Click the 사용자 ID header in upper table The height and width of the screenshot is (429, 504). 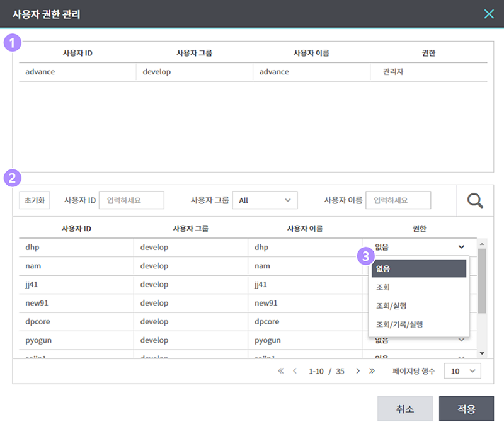pyautogui.click(x=77, y=53)
